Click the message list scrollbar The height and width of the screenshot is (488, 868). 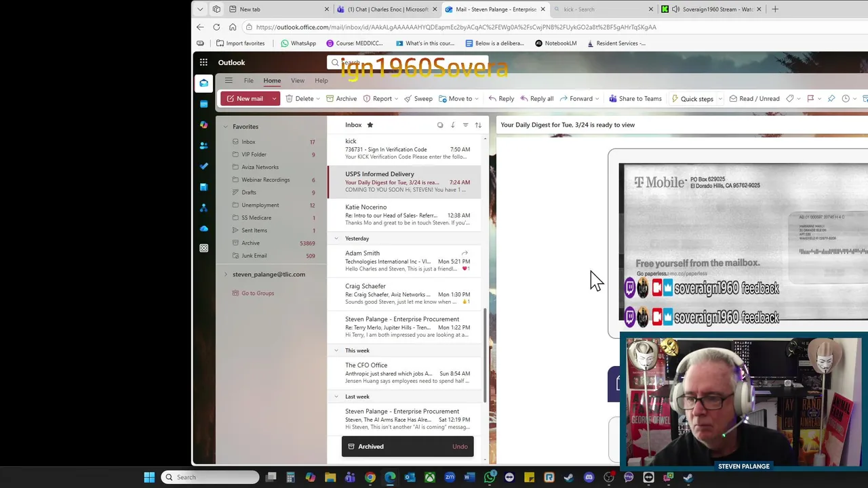(x=485, y=356)
